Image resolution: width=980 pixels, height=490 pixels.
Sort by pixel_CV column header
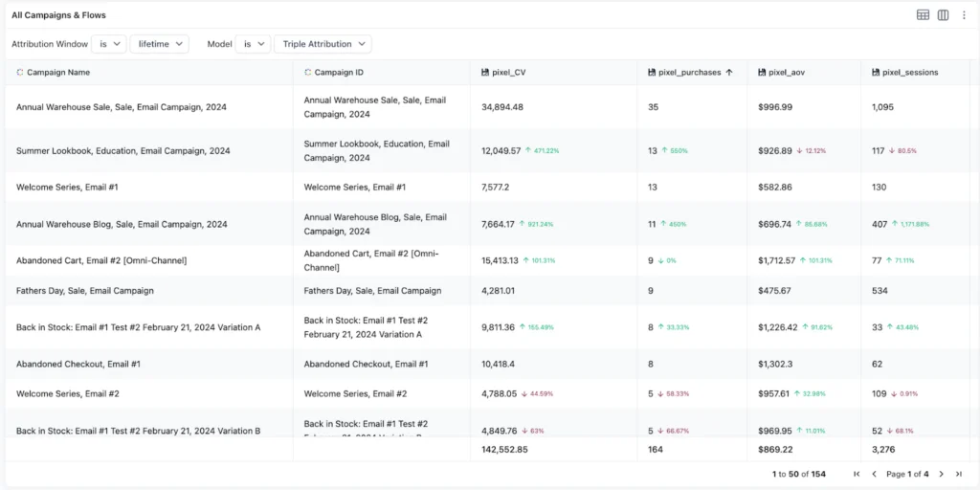[508, 73]
